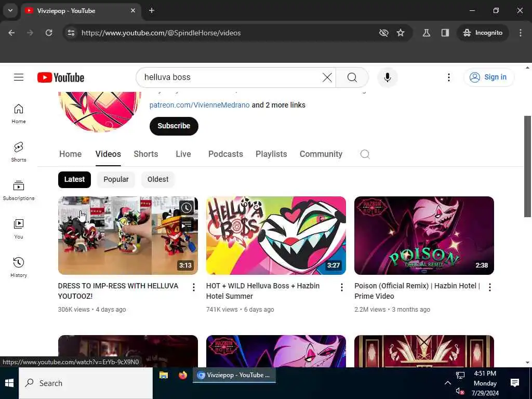This screenshot has height=399, width=532.
Task: Open the muted volume tray icon
Action: [x=460, y=391]
